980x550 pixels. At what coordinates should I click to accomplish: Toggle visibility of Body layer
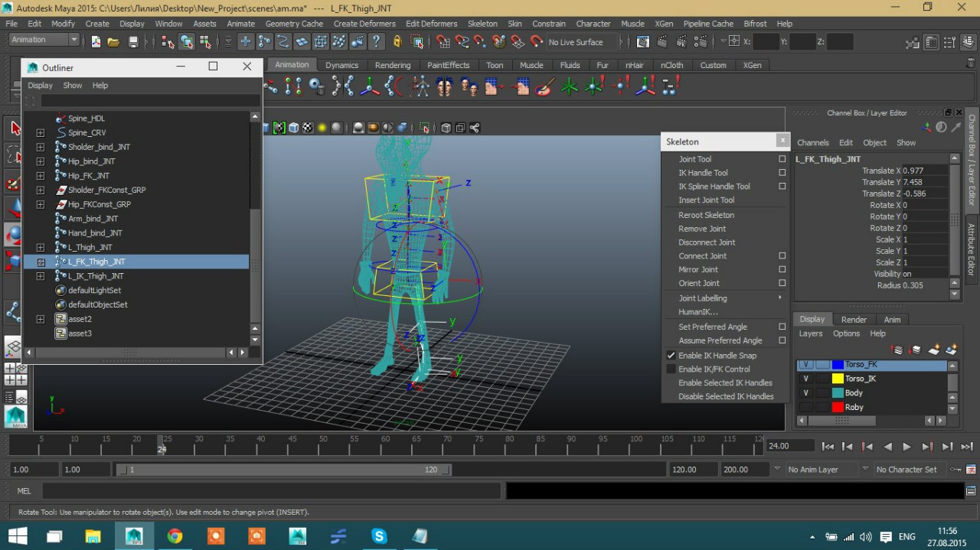coord(805,393)
